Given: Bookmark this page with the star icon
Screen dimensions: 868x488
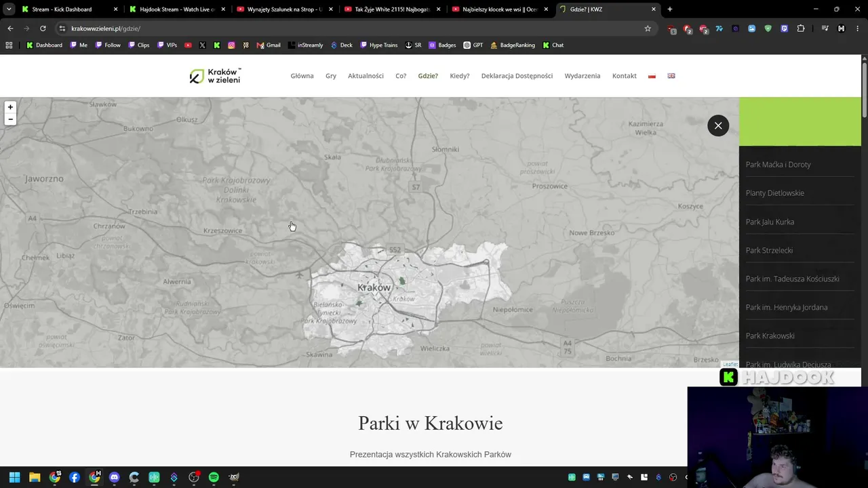Looking at the screenshot, I should click(648, 28).
